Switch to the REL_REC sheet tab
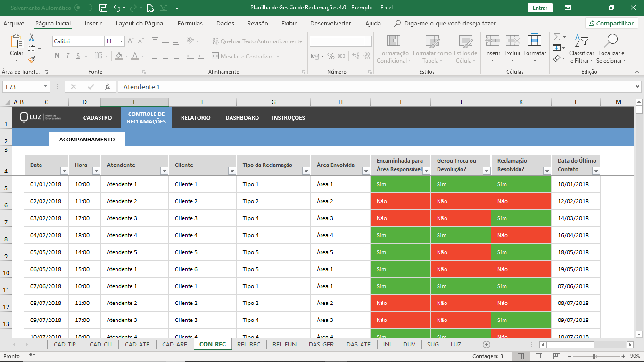 248,345
